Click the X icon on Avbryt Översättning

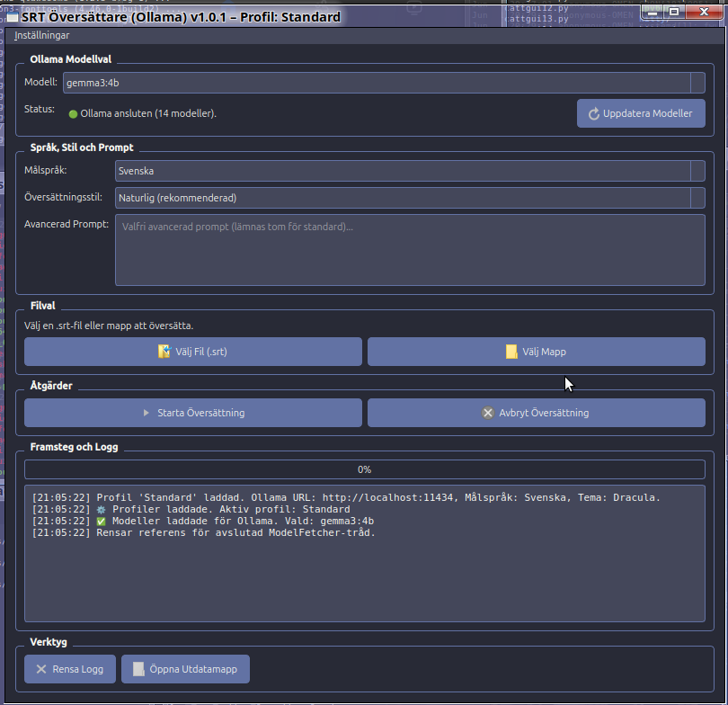488,414
